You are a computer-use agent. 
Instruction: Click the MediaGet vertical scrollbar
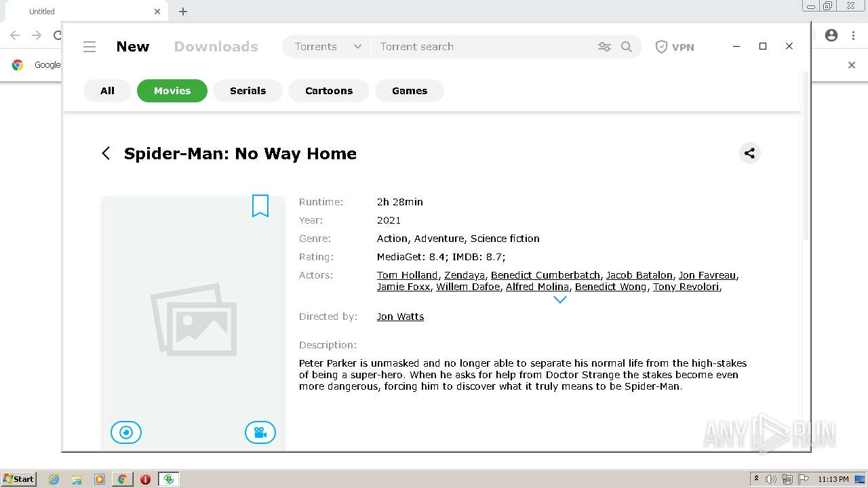[x=806, y=156]
